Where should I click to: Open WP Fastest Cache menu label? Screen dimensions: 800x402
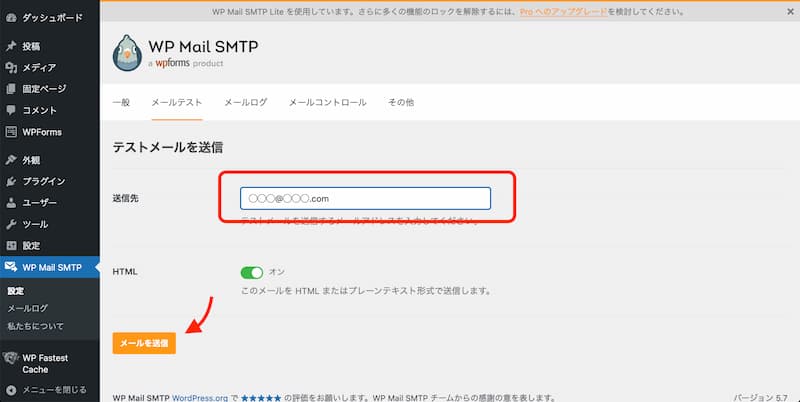click(x=45, y=364)
